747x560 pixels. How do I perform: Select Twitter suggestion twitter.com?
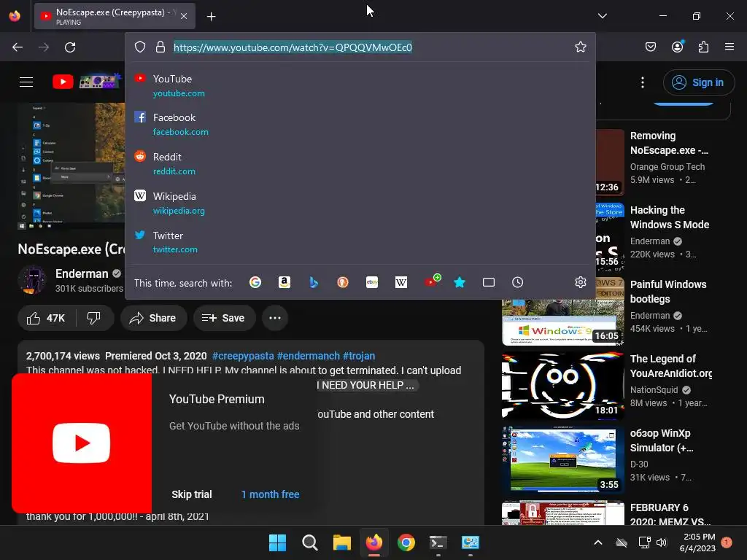click(x=360, y=242)
